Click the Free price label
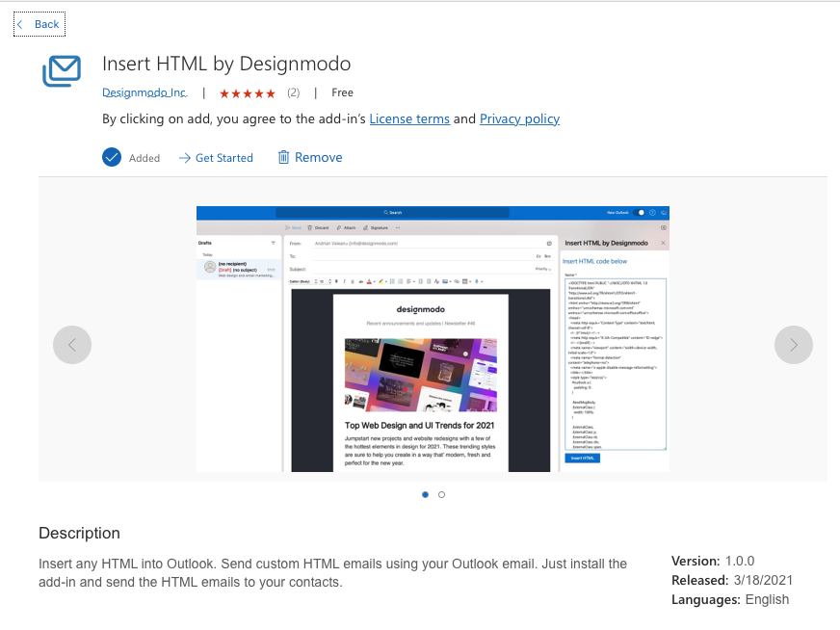This screenshot has width=840, height=630. (342, 92)
